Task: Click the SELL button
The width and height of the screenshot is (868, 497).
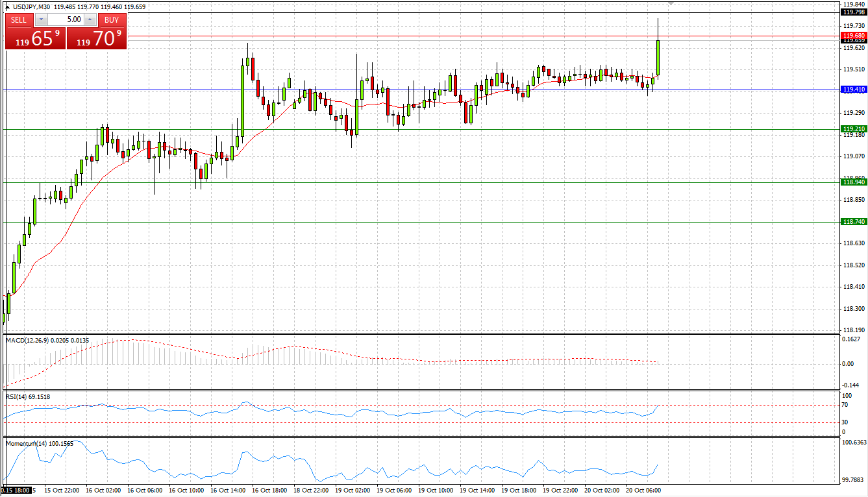Action: coord(19,19)
